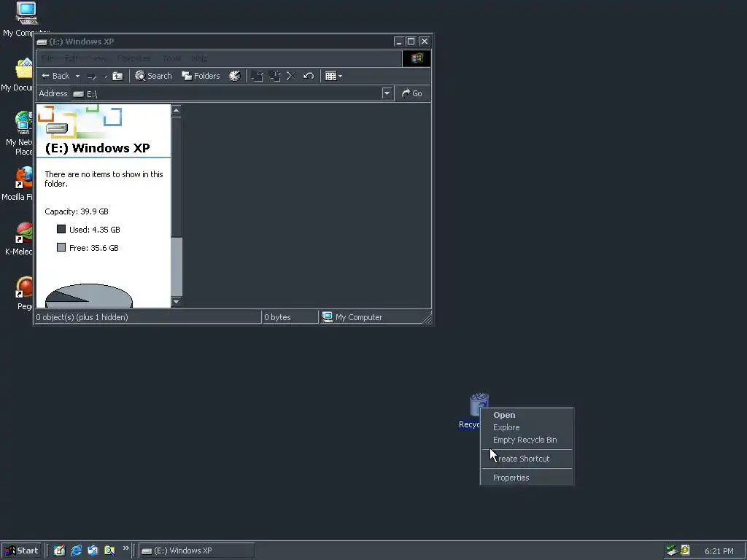Click the Used space color swatch
This screenshot has height=560, width=747.
(x=61, y=229)
